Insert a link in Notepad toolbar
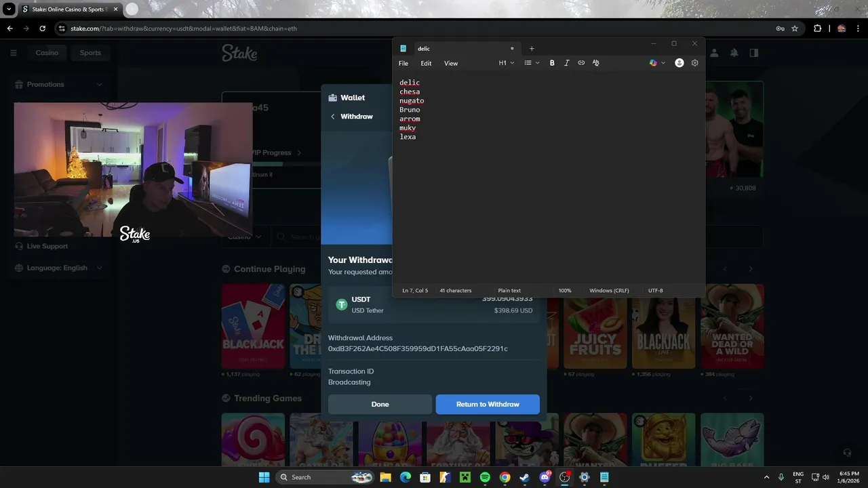The width and height of the screenshot is (868, 488). [581, 63]
